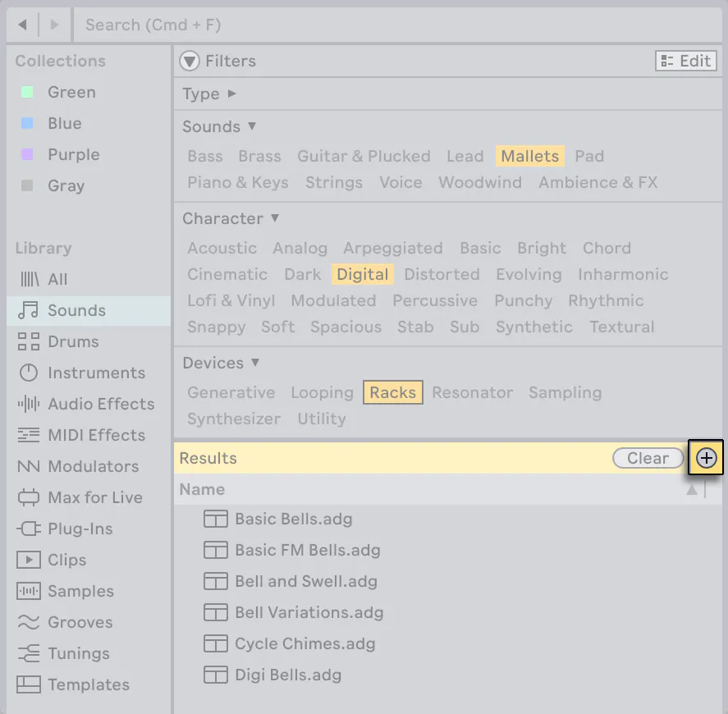Deselect the Mallets sound tag
The height and width of the screenshot is (714, 728).
[x=529, y=156]
